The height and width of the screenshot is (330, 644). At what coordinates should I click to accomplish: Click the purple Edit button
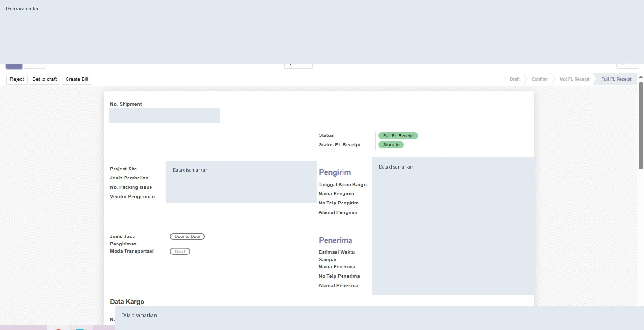[14, 65]
